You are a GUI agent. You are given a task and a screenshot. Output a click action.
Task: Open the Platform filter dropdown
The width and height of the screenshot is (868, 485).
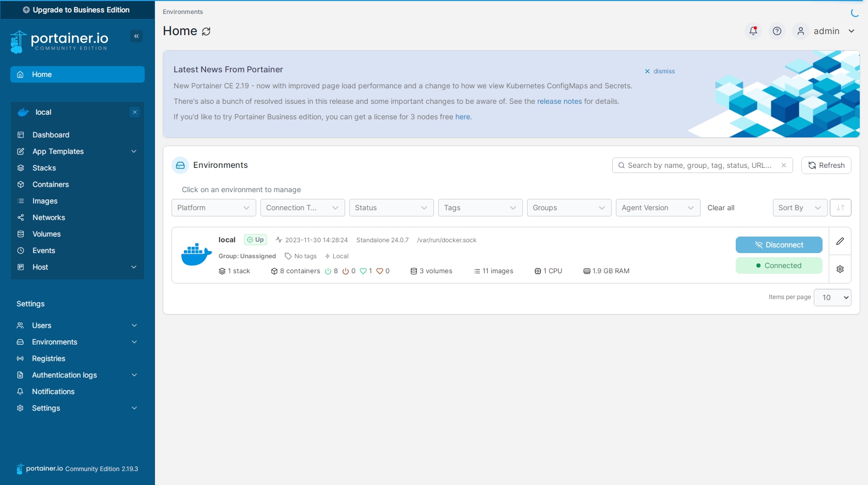214,208
